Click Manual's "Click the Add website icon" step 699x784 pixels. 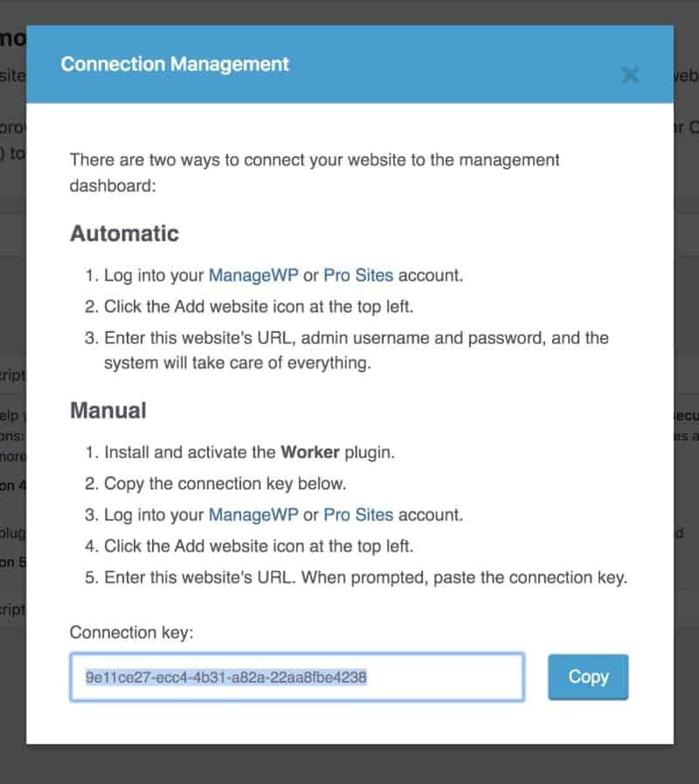[271, 546]
